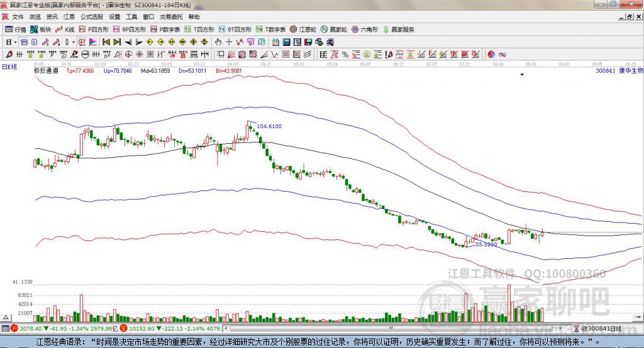Click the 10152.60 index in status bar
This screenshot has width=644, height=348.
pos(142,329)
